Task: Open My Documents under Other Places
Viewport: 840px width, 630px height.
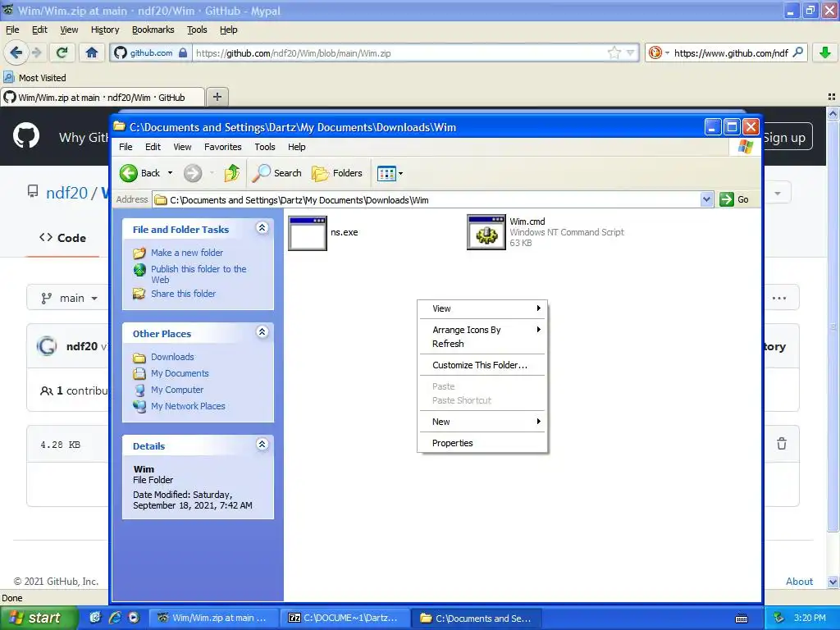Action: coord(180,373)
